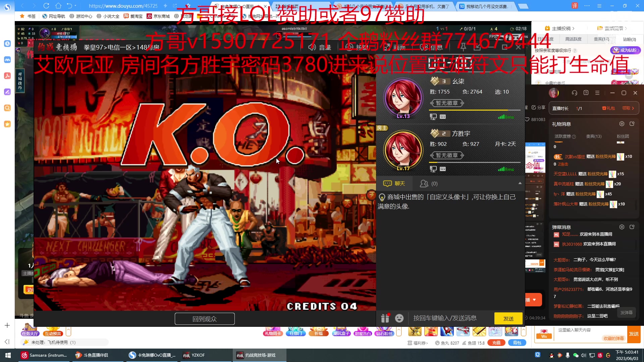Collapse chat panel with the up arrow
644x362 pixels.
(520, 183)
